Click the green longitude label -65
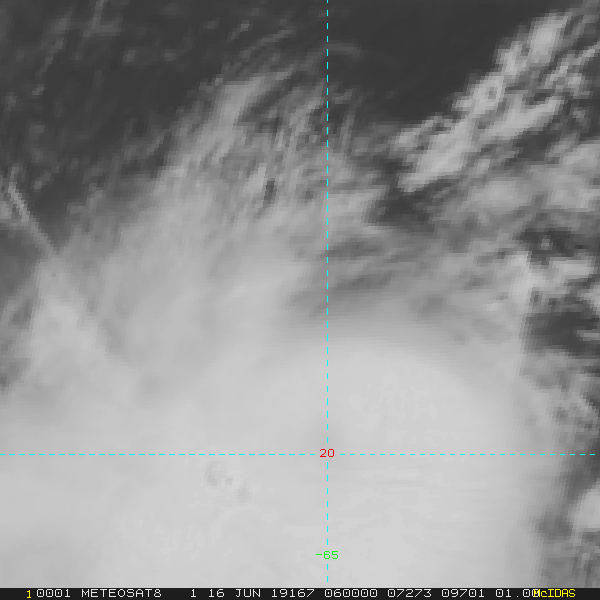600x600 pixels. coord(327,555)
